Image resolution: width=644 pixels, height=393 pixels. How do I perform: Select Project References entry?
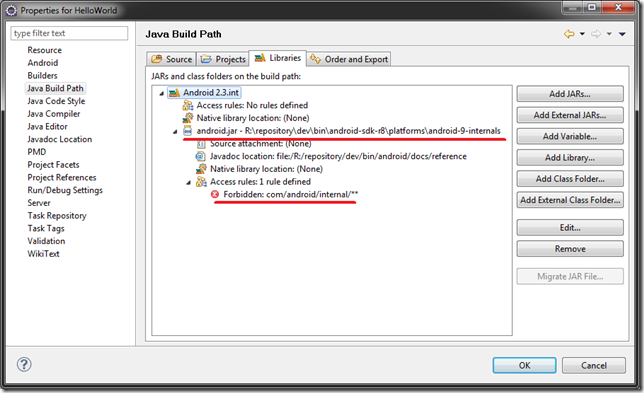62,177
